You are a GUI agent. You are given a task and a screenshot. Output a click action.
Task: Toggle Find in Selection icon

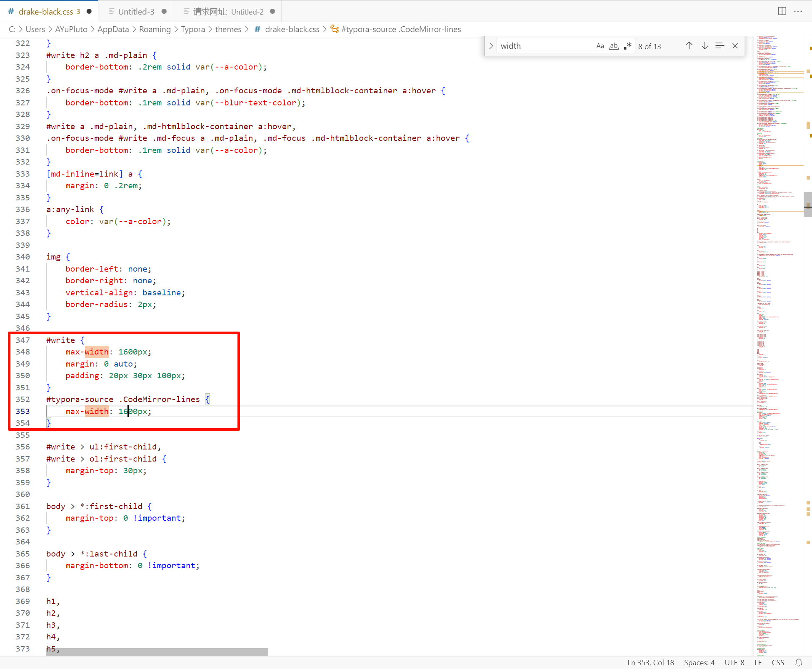[720, 46]
